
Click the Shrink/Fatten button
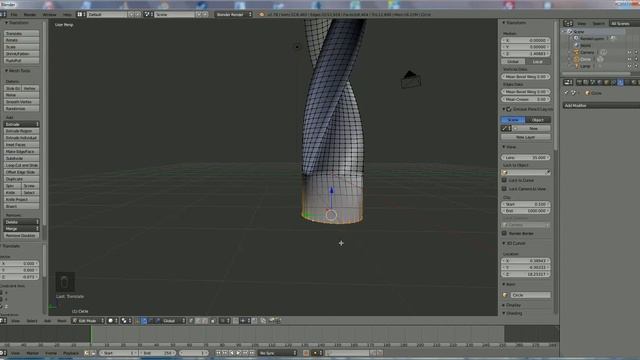(x=21, y=54)
